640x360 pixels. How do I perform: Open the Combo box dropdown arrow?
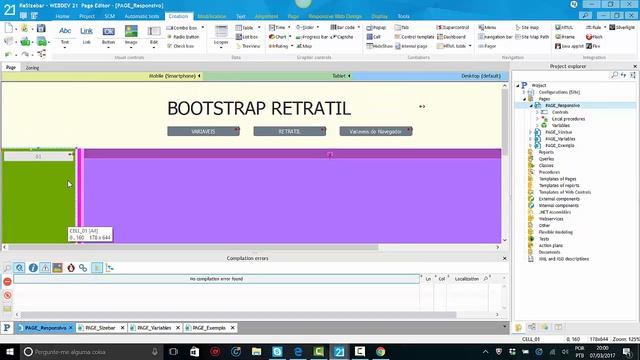coord(203,28)
